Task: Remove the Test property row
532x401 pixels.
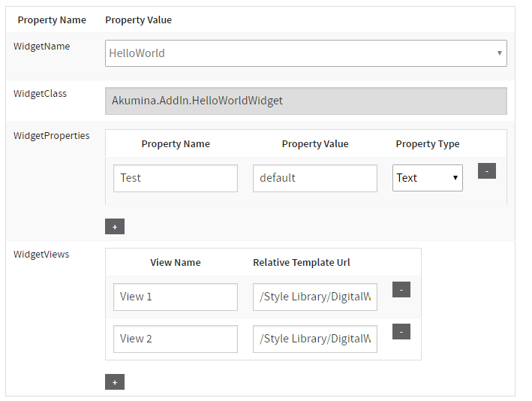Action: point(486,171)
